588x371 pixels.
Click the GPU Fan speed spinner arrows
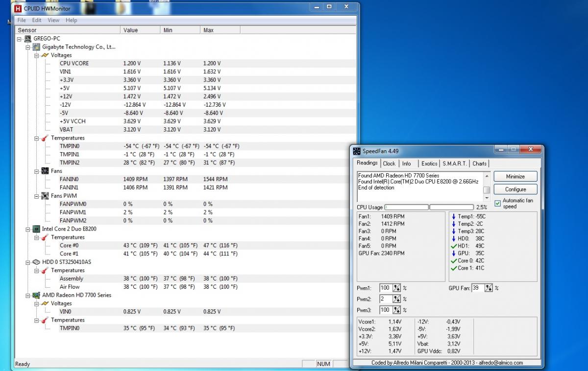489,288
